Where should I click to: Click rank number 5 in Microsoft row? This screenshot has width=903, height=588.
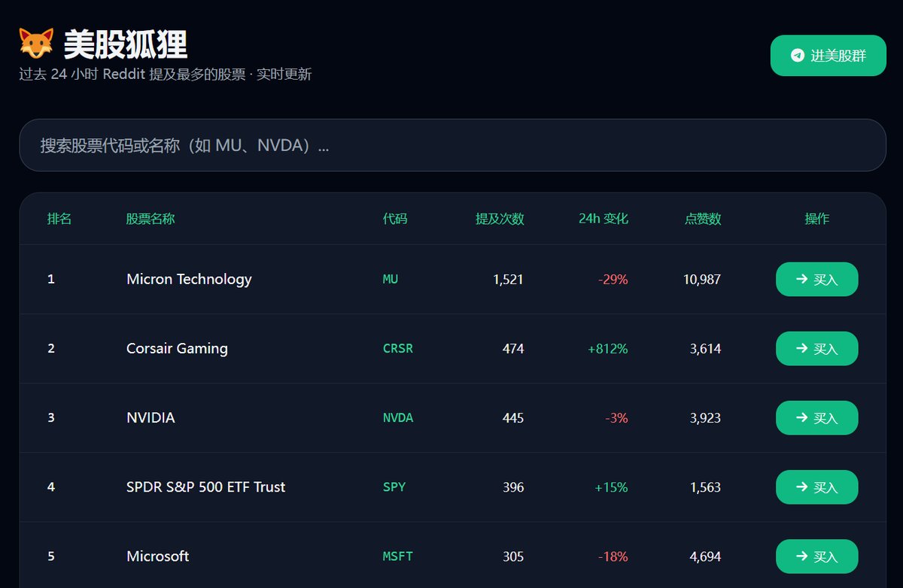pyautogui.click(x=51, y=556)
